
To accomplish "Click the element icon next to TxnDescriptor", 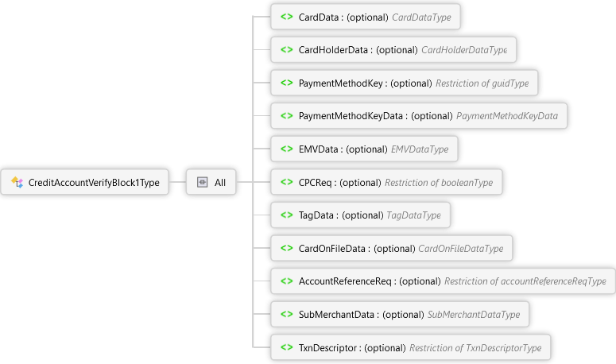I will [286, 347].
